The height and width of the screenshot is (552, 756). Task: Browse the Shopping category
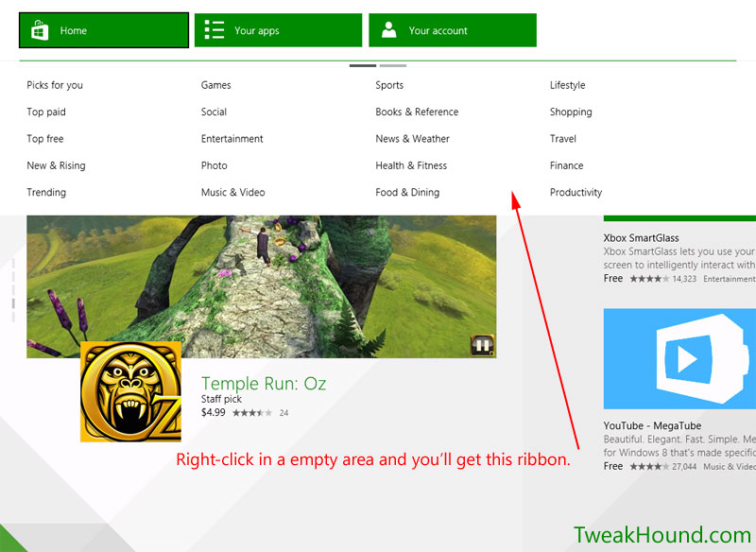571,112
